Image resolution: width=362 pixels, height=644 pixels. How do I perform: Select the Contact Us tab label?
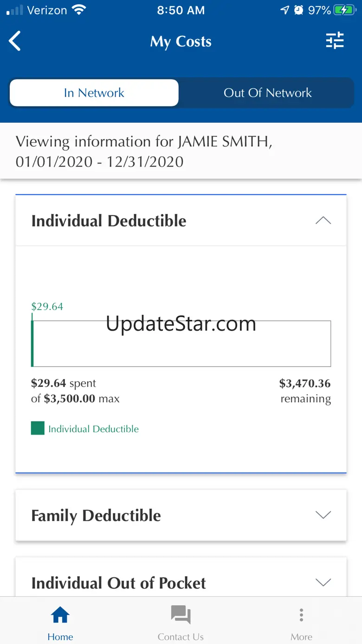tap(181, 637)
